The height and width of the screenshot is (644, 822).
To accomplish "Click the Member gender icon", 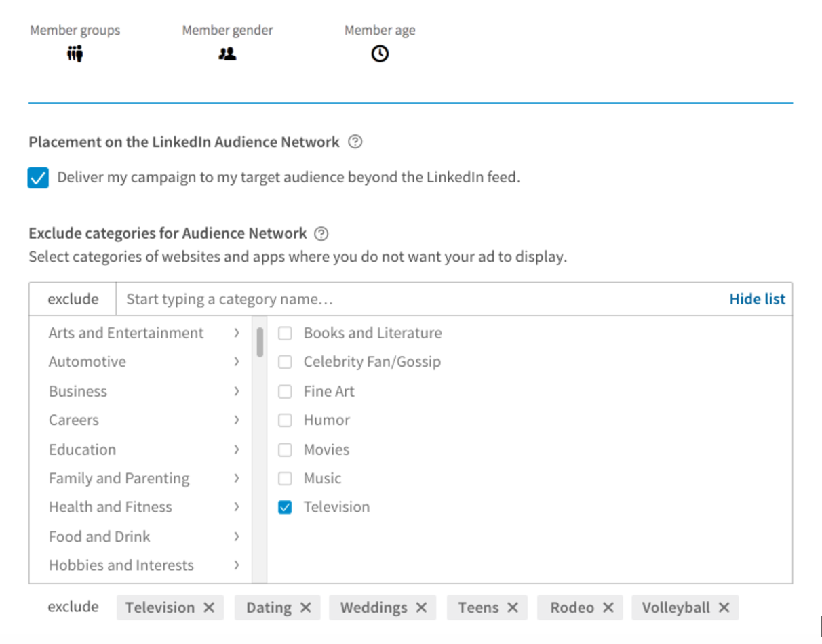I will coord(227,54).
